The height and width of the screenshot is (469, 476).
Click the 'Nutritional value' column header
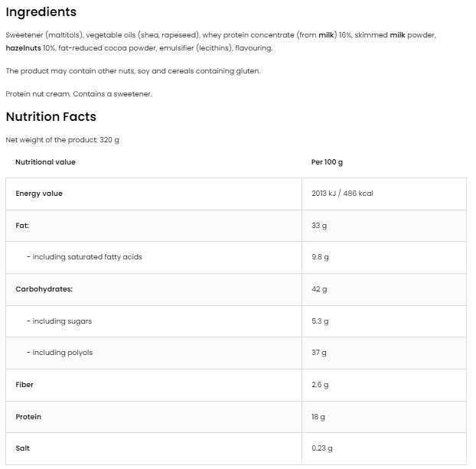(45, 162)
